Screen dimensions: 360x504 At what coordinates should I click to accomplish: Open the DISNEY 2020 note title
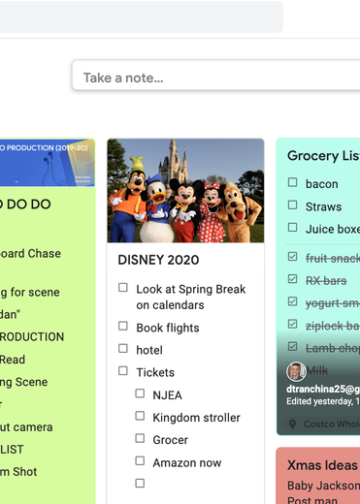(158, 260)
